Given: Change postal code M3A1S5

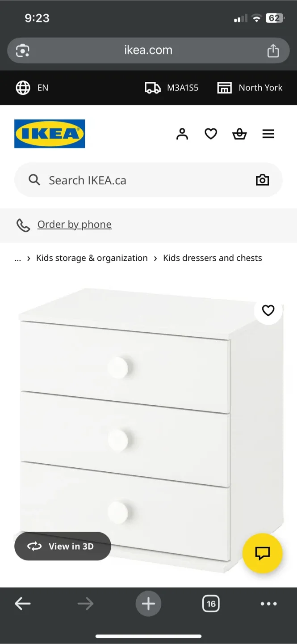Looking at the screenshot, I should point(172,88).
